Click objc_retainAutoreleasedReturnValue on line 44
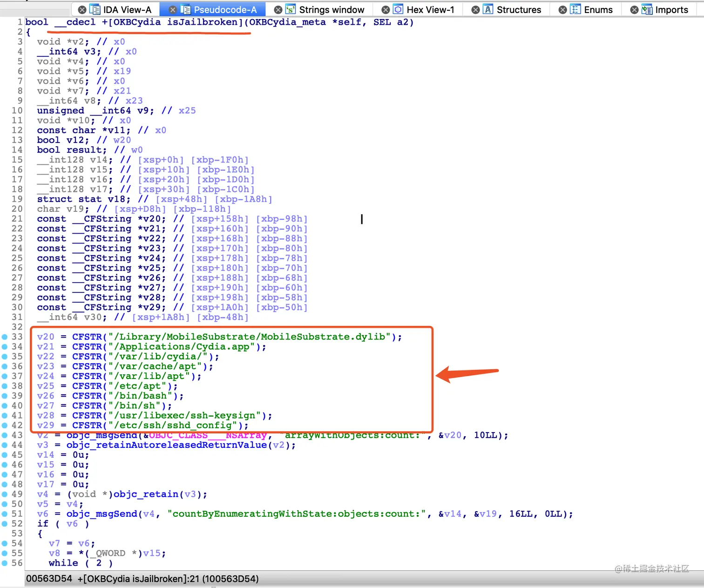704x588 pixels. [167, 445]
